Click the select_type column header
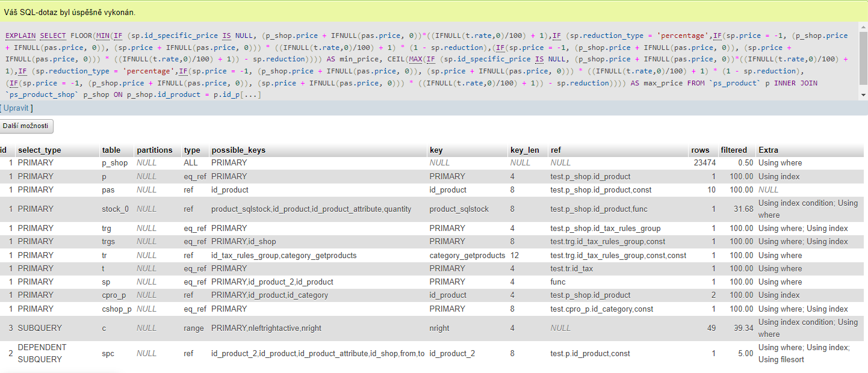This screenshot has width=868, height=373. click(40, 150)
